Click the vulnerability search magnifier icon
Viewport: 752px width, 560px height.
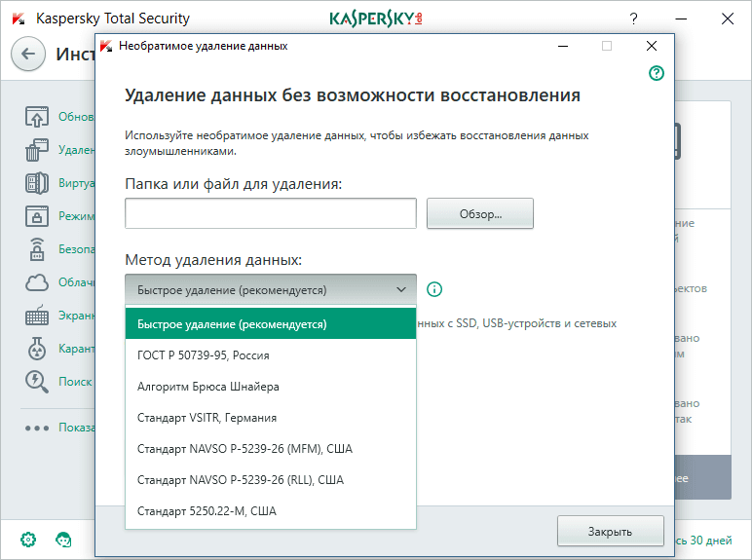tap(37, 382)
